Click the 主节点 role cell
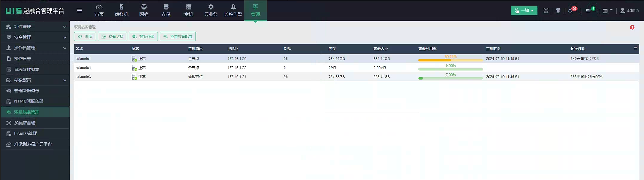Screen dimensions: 644x180 click(x=193, y=59)
